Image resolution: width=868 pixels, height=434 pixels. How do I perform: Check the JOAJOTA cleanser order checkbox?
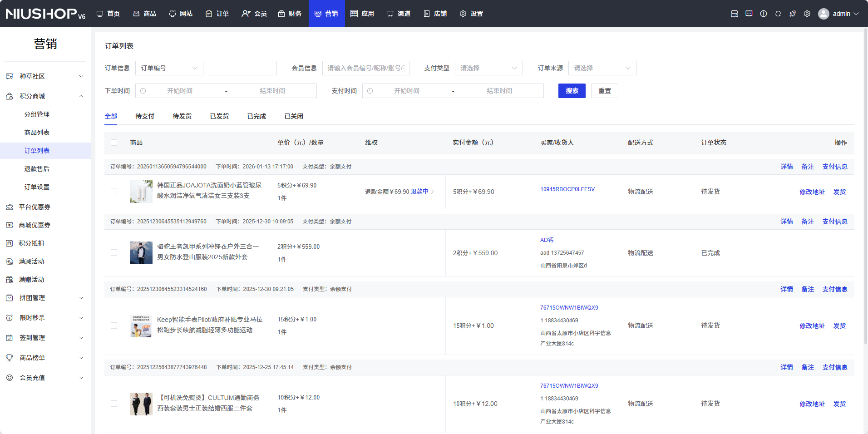coord(114,191)
